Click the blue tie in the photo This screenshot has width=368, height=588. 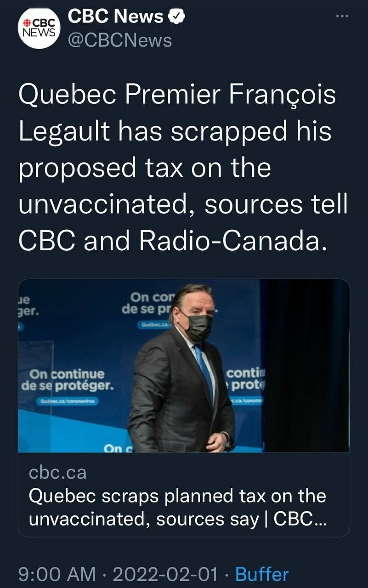[204, 372]
